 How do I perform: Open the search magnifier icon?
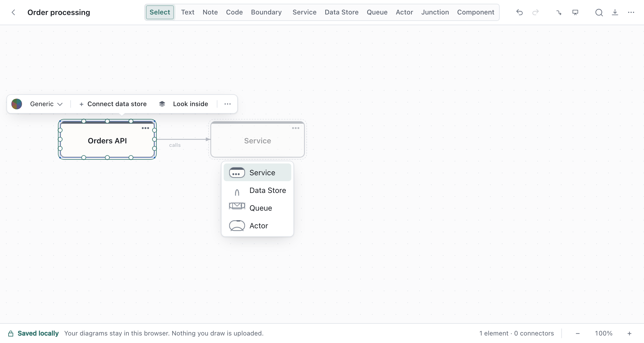click(599, 12)
